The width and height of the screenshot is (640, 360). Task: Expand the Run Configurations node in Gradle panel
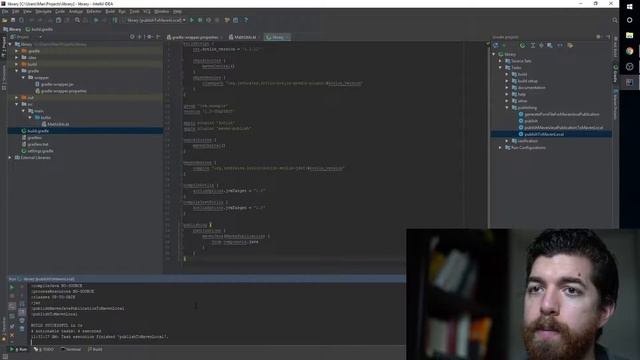pos(500,147)
